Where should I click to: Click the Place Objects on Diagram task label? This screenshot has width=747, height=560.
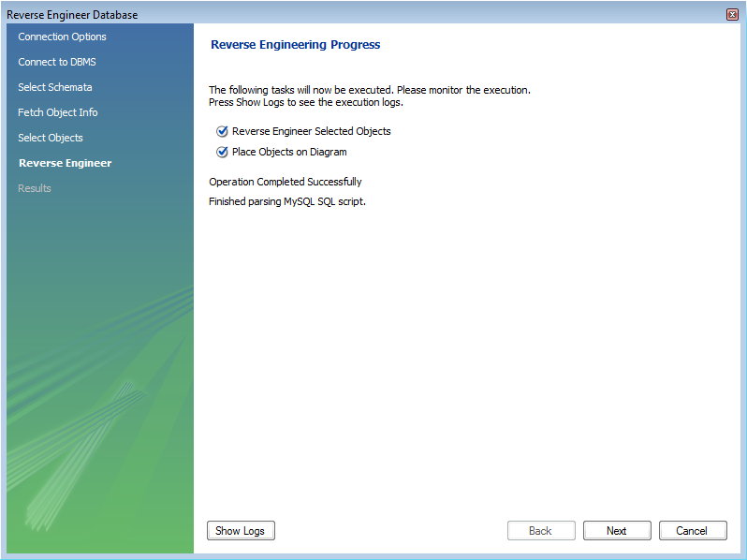coord(289,153)
